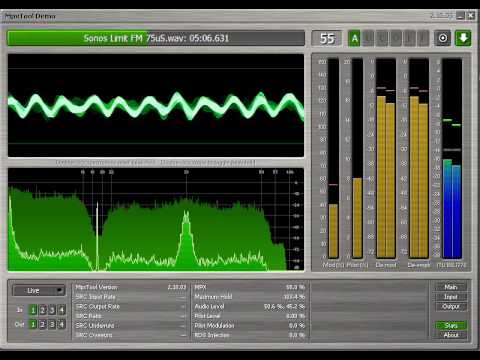Click the Audio Level value row

pos(250,306)
